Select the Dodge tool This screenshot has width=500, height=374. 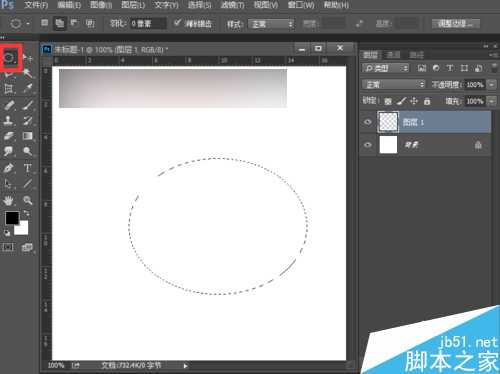28,151
